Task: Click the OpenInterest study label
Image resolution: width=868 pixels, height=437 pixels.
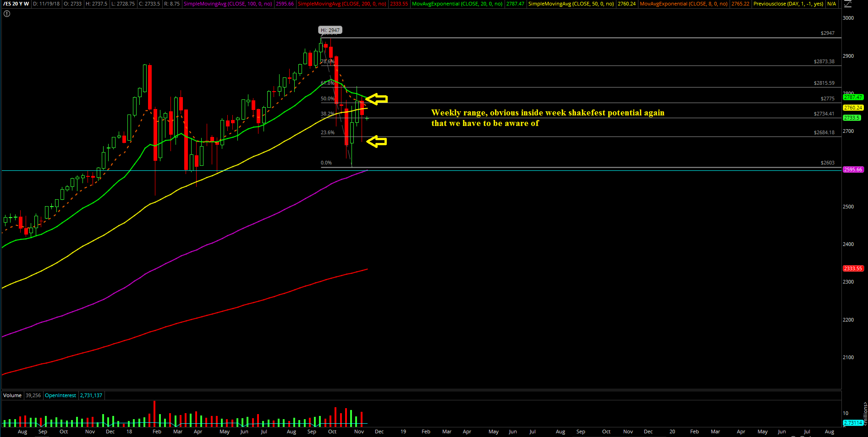Action: (60, 395)
